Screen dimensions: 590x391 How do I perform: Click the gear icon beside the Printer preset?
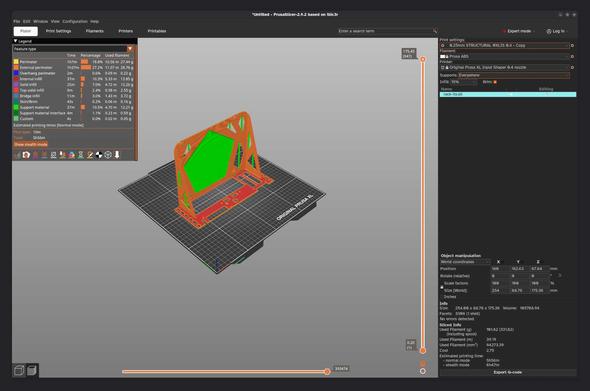(572, 67)
